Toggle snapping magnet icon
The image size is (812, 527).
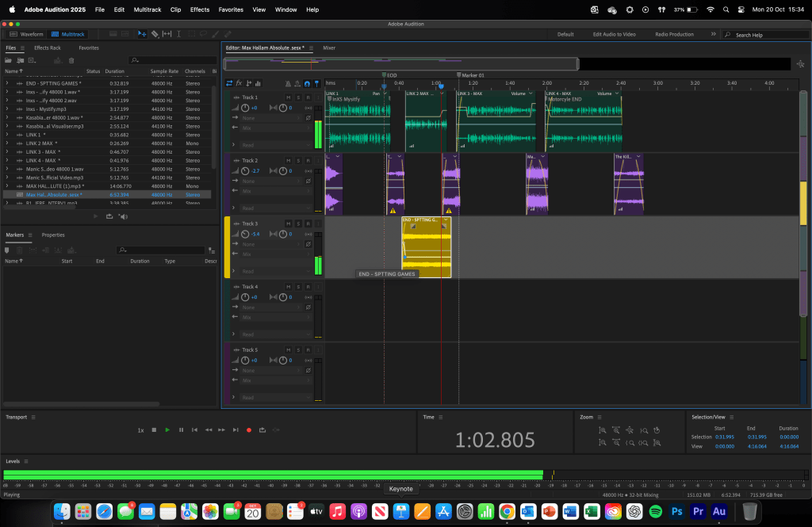pyautogui.click(x=307, y=83)
